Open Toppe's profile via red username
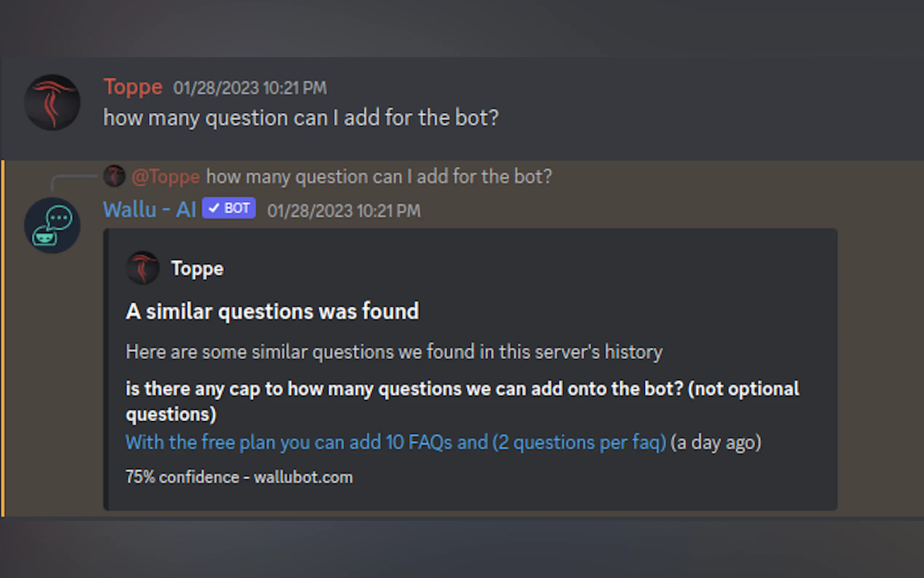 coord(133,87)
